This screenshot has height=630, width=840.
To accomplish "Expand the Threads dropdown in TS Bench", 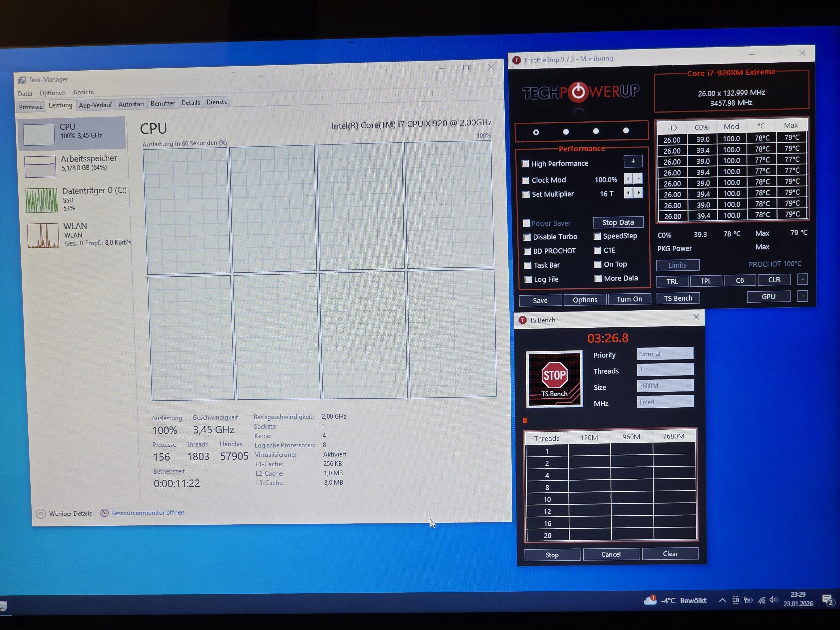I will [665, 369].
